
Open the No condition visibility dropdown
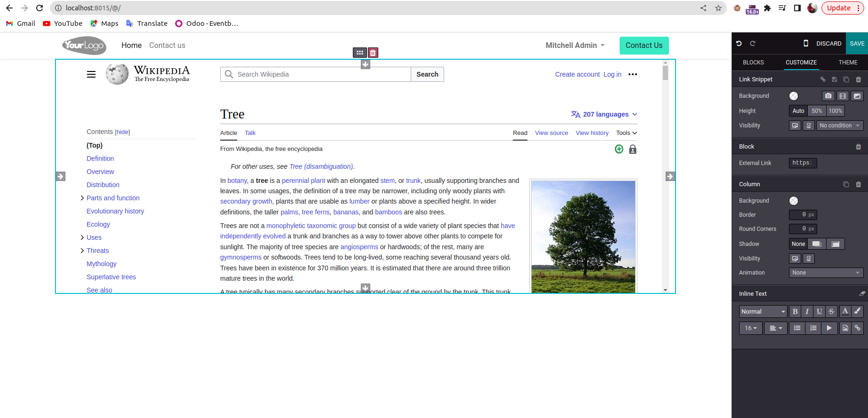tap(840, 126)
